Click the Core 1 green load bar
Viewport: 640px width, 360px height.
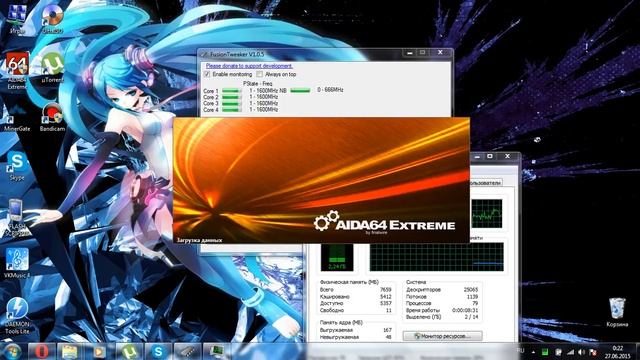231,91
